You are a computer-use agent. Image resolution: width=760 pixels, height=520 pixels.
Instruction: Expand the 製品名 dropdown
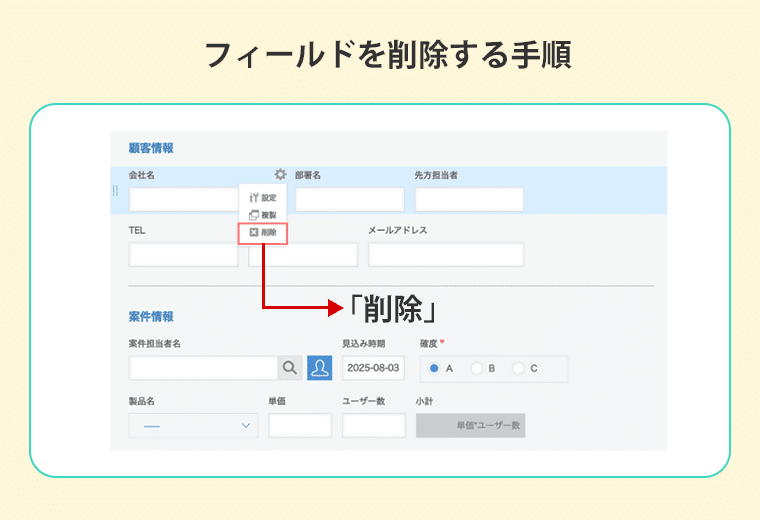pyautogui.click(x=193, y=425)
